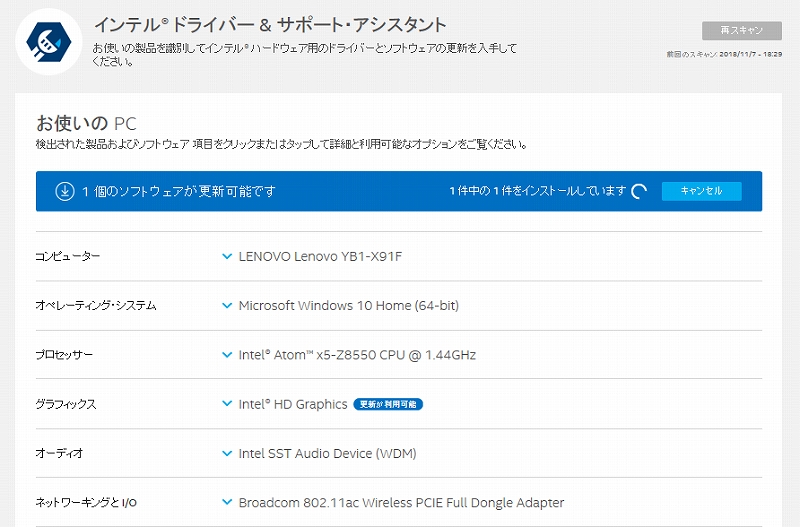Click the 前回のスキャン timestamp text
Viewport: 800px width, 527px height.
(724, 54)
